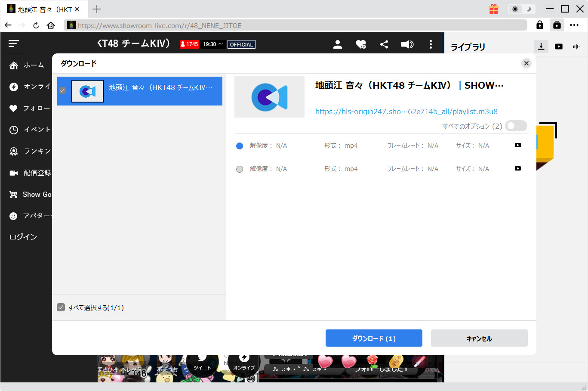Click ログイン in Showroom sidebar

23,237
